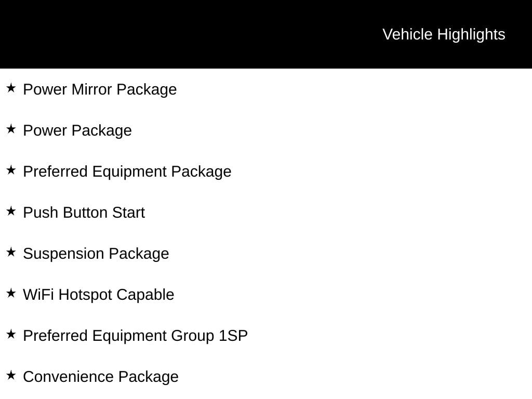
Task: Click the Vehicle Highlights heading
Action: (444, 35)
